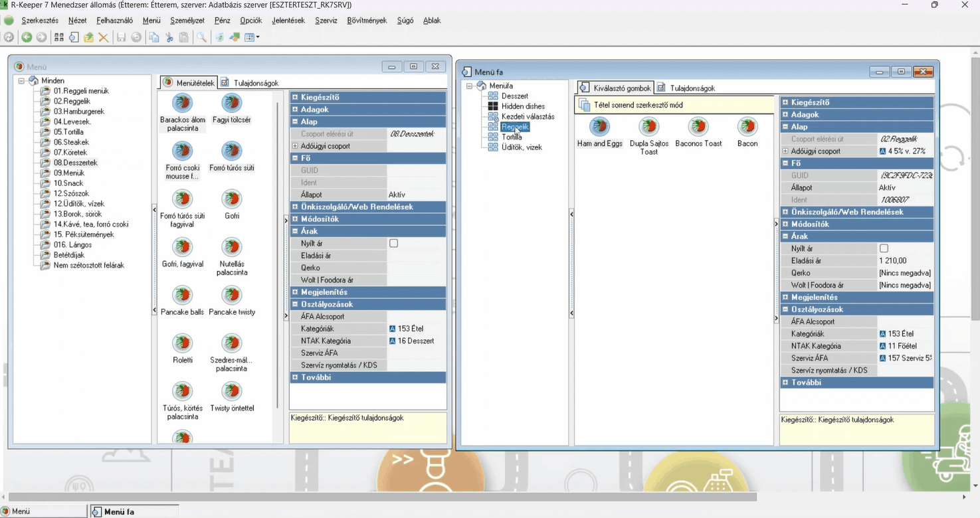Select the Bacon button icon

747,126
